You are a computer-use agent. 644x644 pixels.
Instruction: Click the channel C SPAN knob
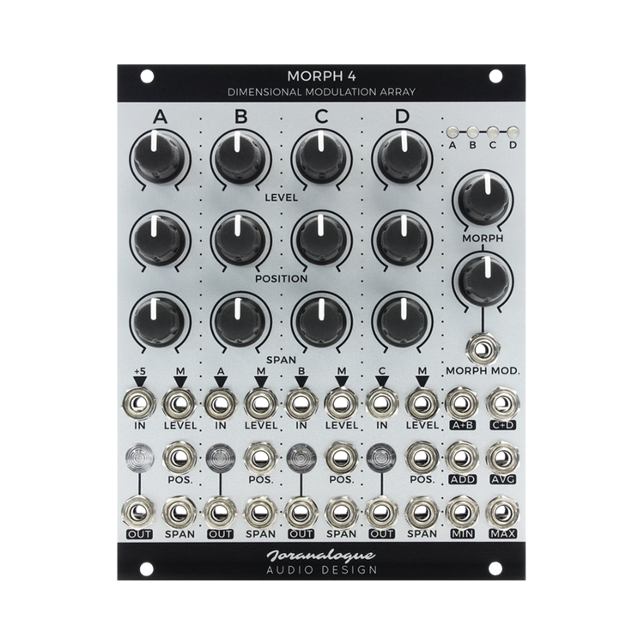coord(322,320)
